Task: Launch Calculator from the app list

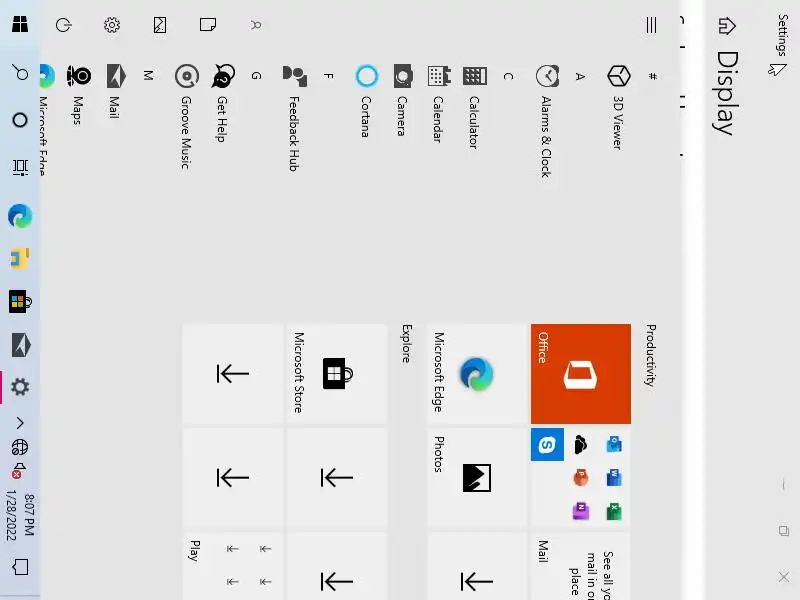Action: tap(474, 107)
